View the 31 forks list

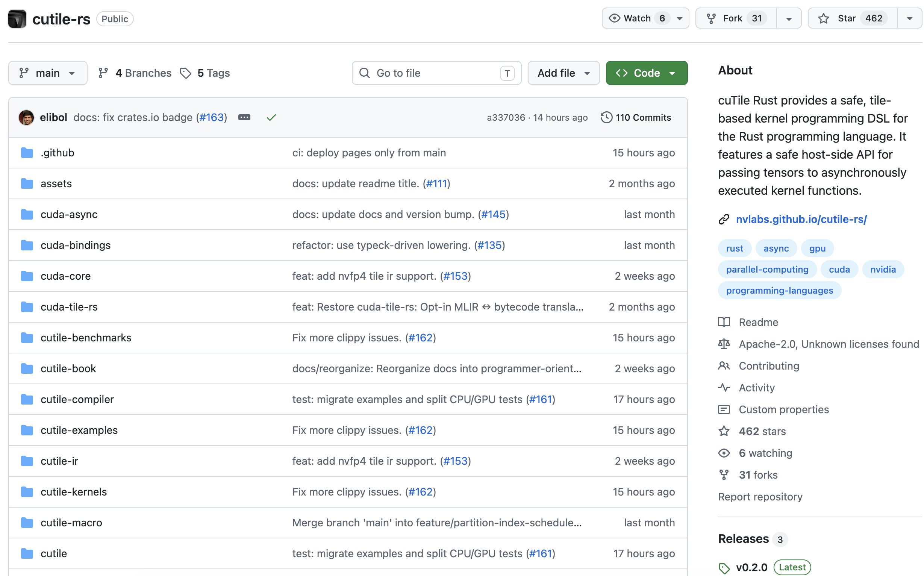tap(758, 475)
